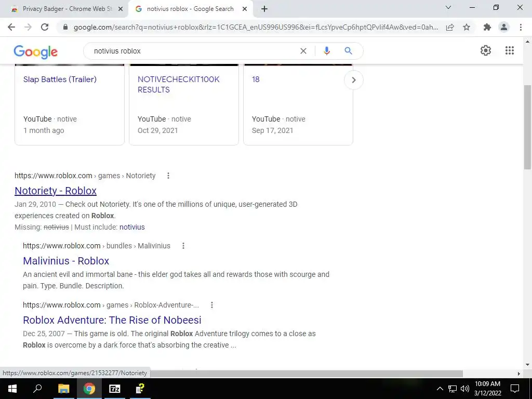
Task: Open the help installer taskbar icon
Action: [140, 389]
